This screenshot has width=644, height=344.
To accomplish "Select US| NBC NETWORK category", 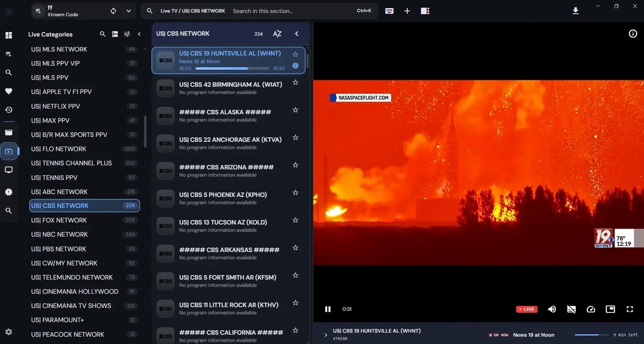I will 85,234.
